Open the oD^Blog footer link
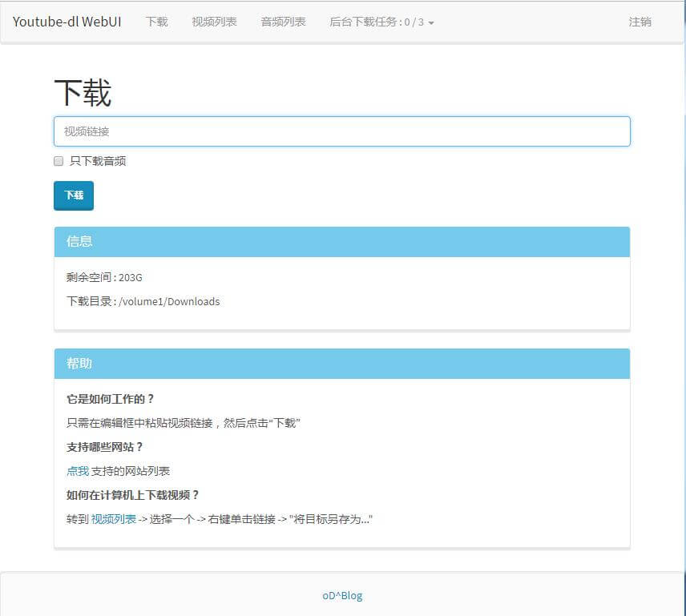This screenshot has height=616, width=686. (x=342, y=595)
